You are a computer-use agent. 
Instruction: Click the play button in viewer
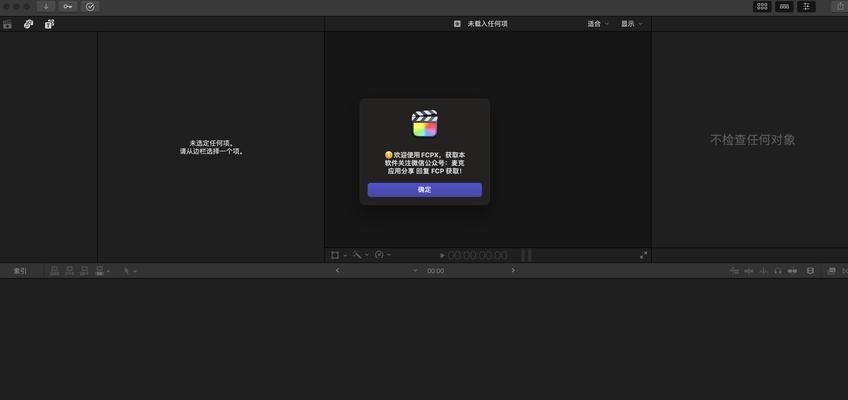coord(442,255)
